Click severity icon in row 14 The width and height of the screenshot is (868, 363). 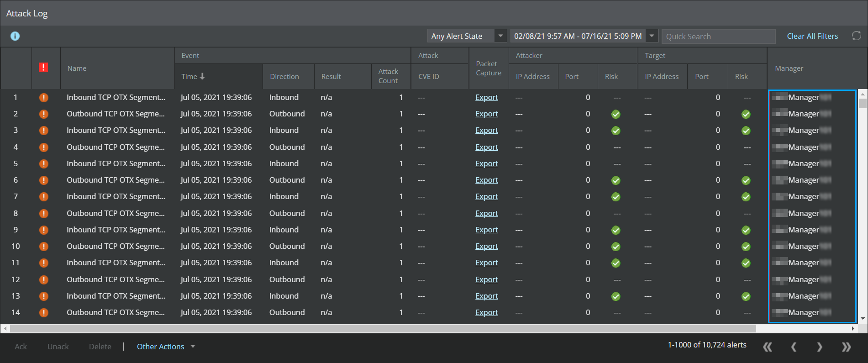pyautogui.click(x=44, y=313)
